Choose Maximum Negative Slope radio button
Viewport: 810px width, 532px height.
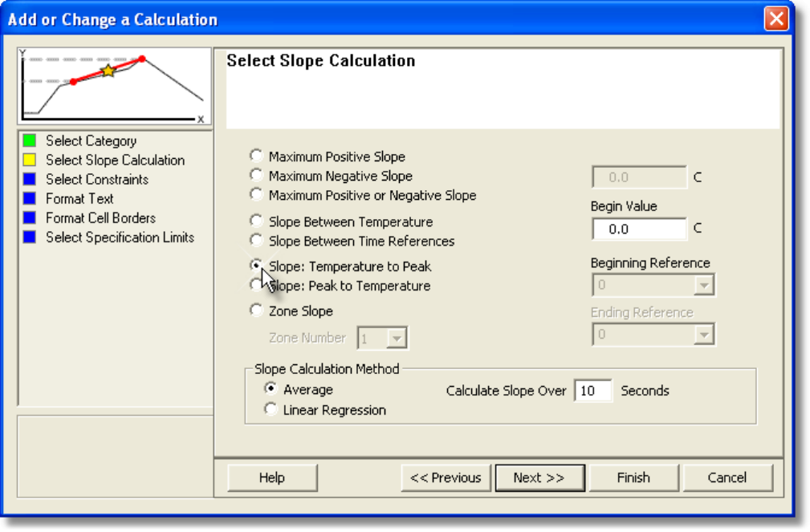click(x=256, y=175)
